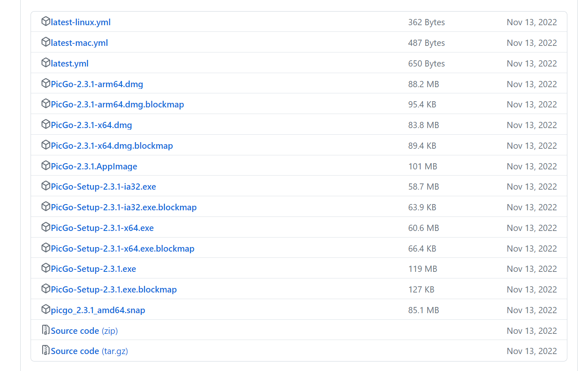Click the date on the Source code (zip) row
The width and height of the screenshot is (588, 371).
pos(532,331)
